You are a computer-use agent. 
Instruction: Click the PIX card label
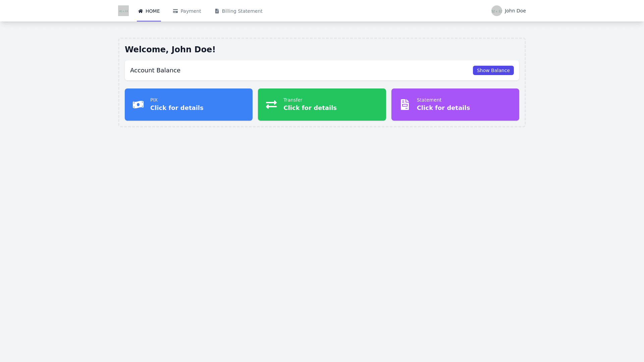tap(154, 100)
